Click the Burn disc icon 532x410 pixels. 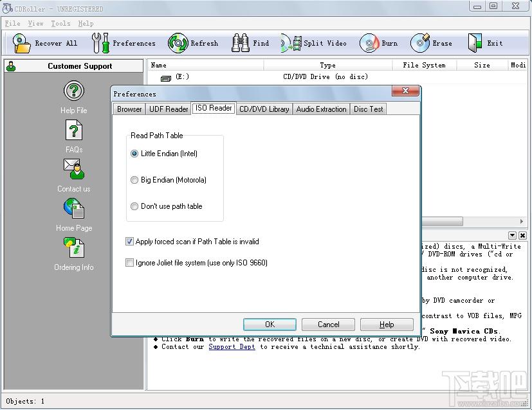369,43
